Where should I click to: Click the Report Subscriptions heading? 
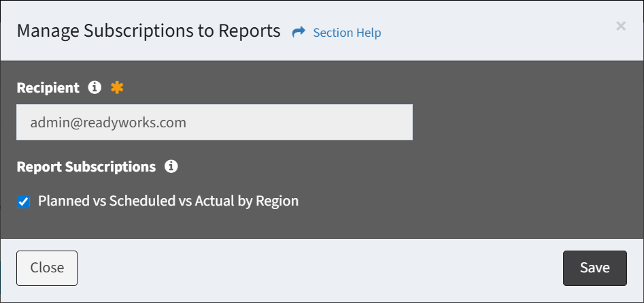pos(86,166)
